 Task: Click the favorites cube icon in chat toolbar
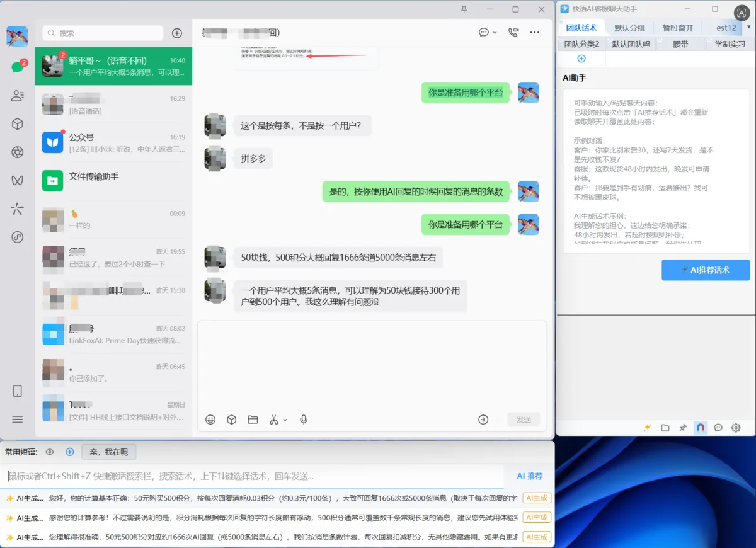coord(232,420)
